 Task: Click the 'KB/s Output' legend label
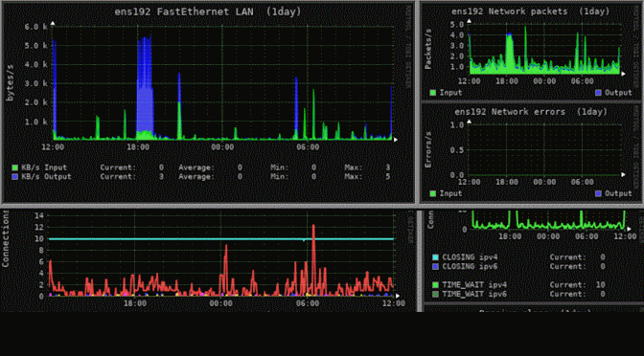(x=46, y=176)
